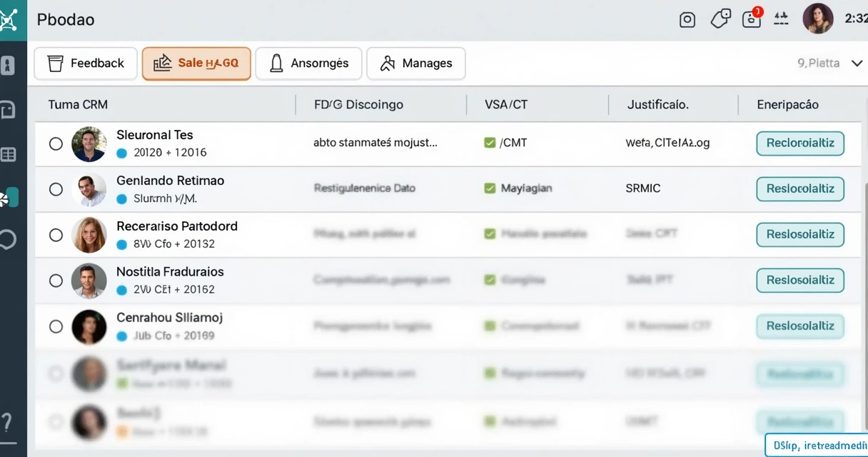This screenshot has height=457, width=868.
Task: Open the Manages tab
Action: point(415,63)
